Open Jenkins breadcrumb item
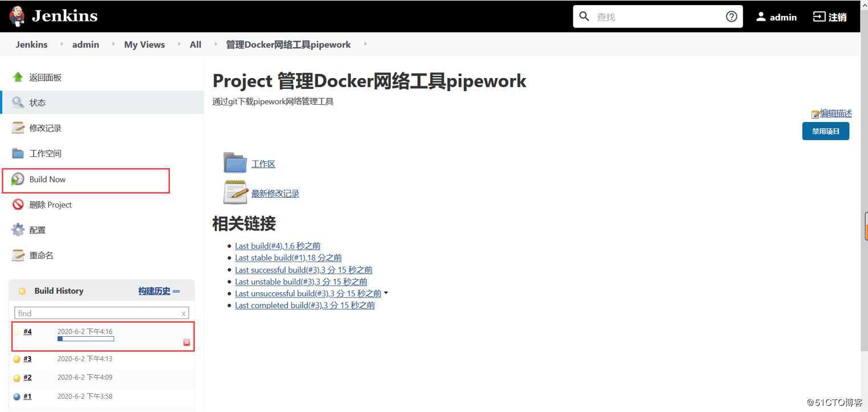868x412 pixels. point(32,44)
